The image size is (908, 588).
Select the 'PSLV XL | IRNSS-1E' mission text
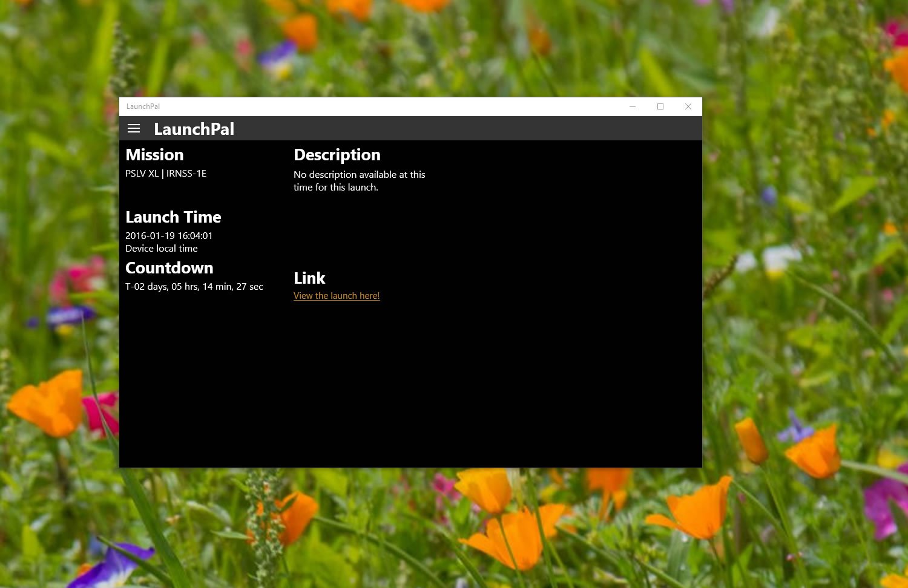pos(166,174)
